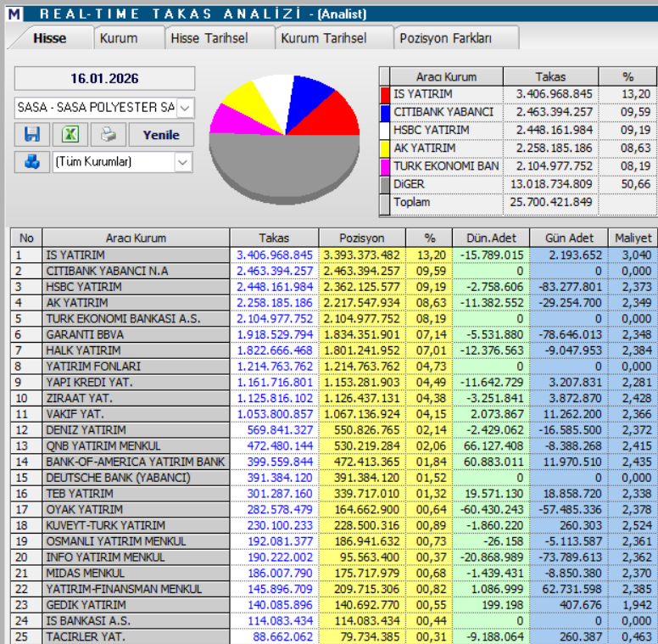Click the red IS YATIRIM legend swatch
The height and width of the screenshot is (644, 658).
pyautogui.click(x=385, y=94)
